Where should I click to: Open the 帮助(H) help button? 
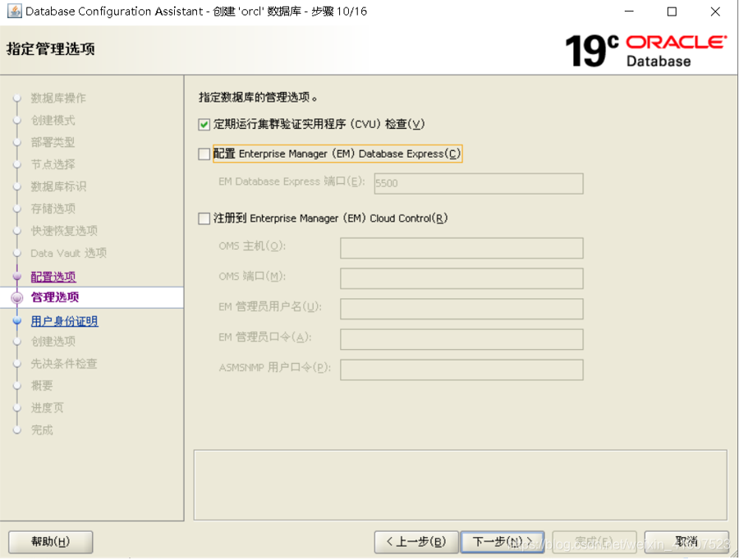(50, 542)
